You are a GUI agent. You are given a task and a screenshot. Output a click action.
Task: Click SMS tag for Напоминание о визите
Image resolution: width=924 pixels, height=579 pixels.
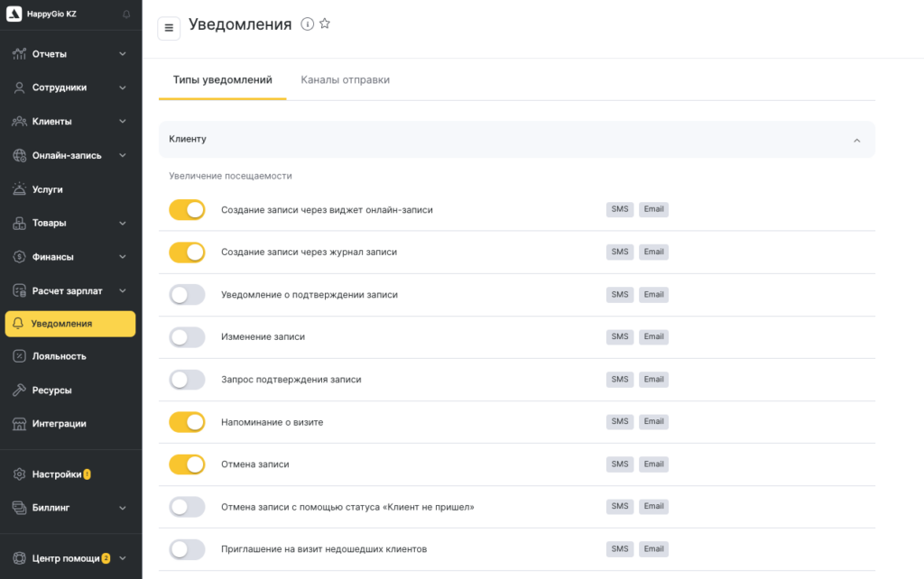(x=620, y=421)
